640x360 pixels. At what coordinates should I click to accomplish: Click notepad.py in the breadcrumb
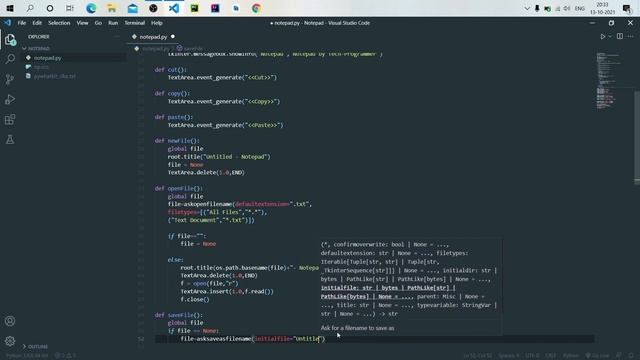(156, 49)
